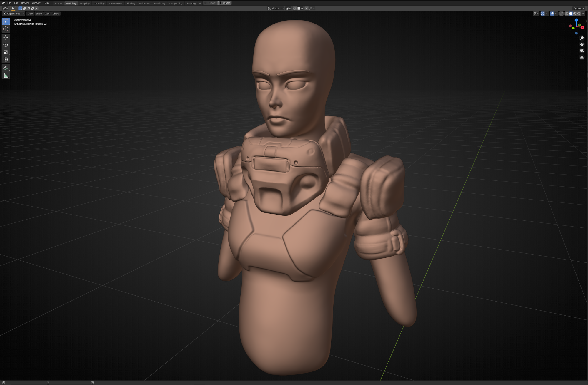
Task: Expand the gizmo settings dropdown arrow
Action: 547,14
